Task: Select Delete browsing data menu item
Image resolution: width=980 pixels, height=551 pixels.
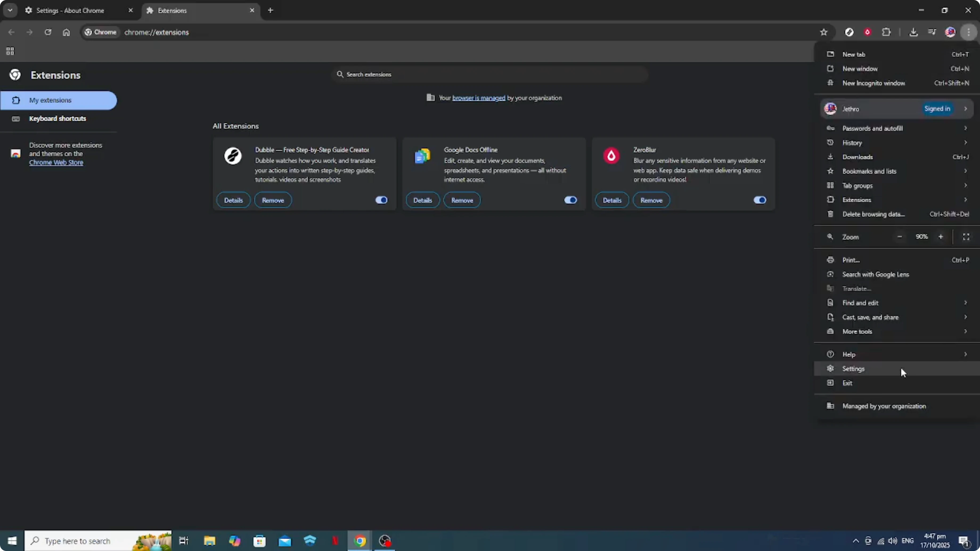Action: tap(897, 215)
